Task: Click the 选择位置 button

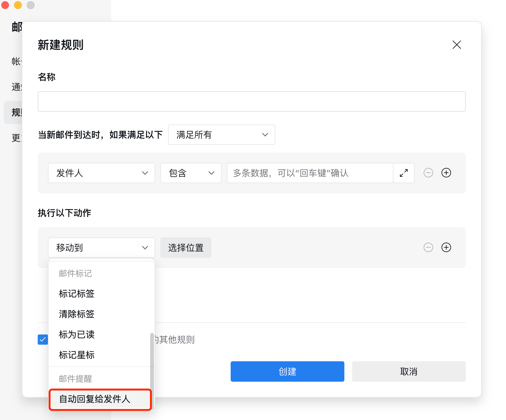Action: coord(186,248)
